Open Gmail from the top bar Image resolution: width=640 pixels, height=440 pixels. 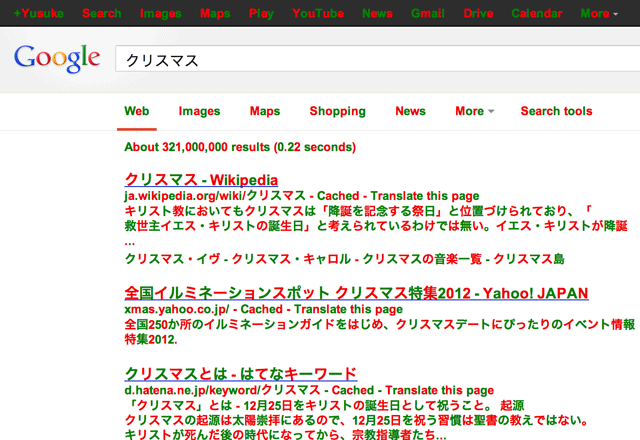coord(428,13)
